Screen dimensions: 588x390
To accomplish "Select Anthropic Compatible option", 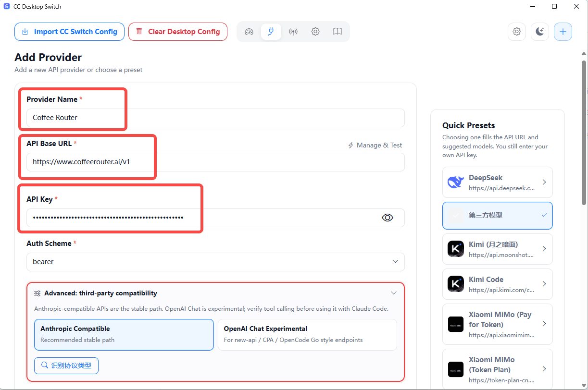I will 124,335.
